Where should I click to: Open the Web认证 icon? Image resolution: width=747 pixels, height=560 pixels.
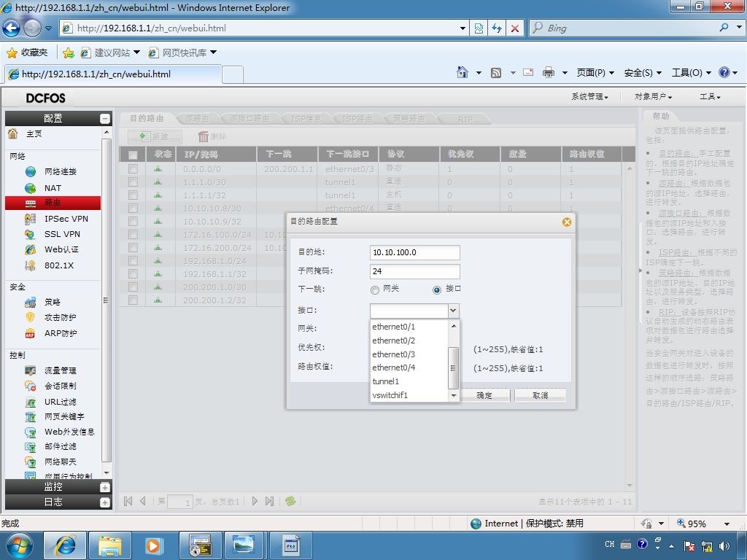click(31, 249)
